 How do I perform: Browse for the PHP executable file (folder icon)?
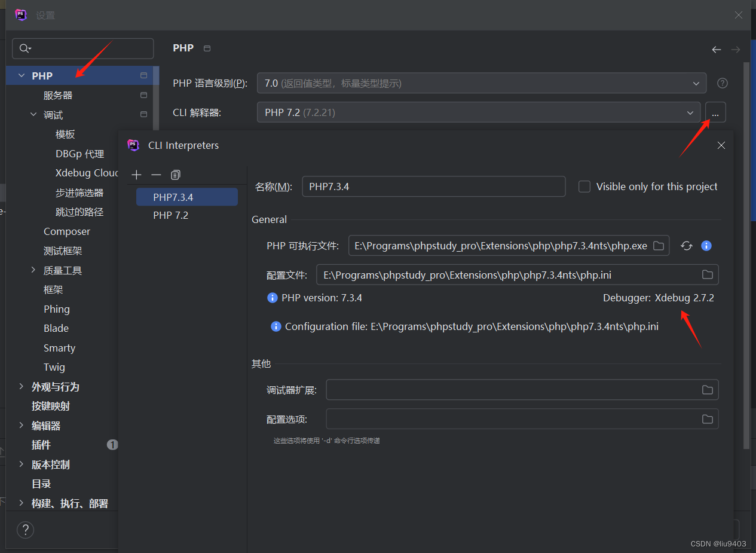tap(659, 246)
